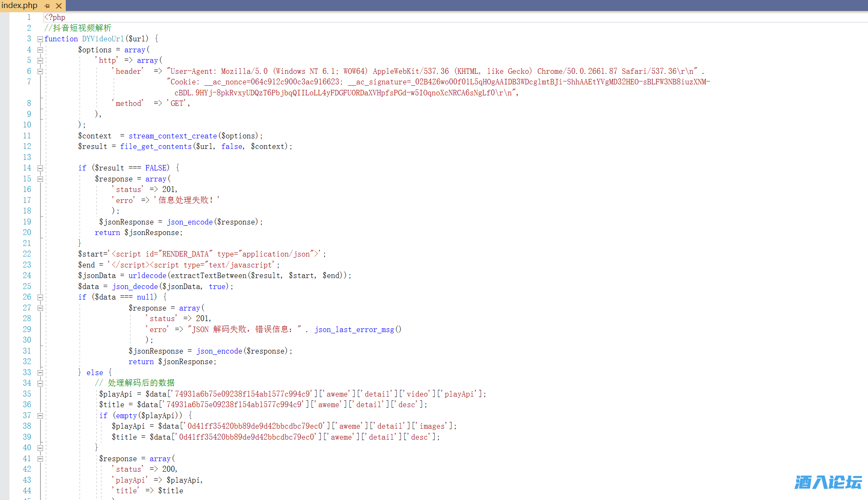Collapse the if $data === null block on line 26

40,297
